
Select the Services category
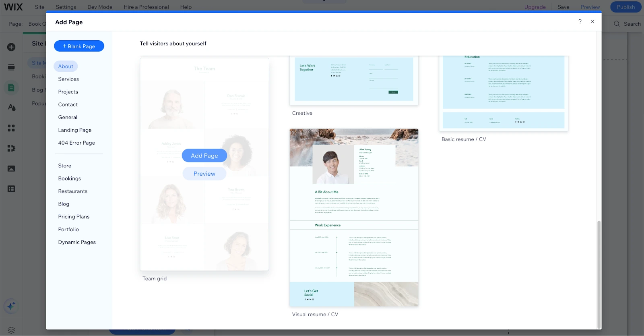[x=68, y=79]
